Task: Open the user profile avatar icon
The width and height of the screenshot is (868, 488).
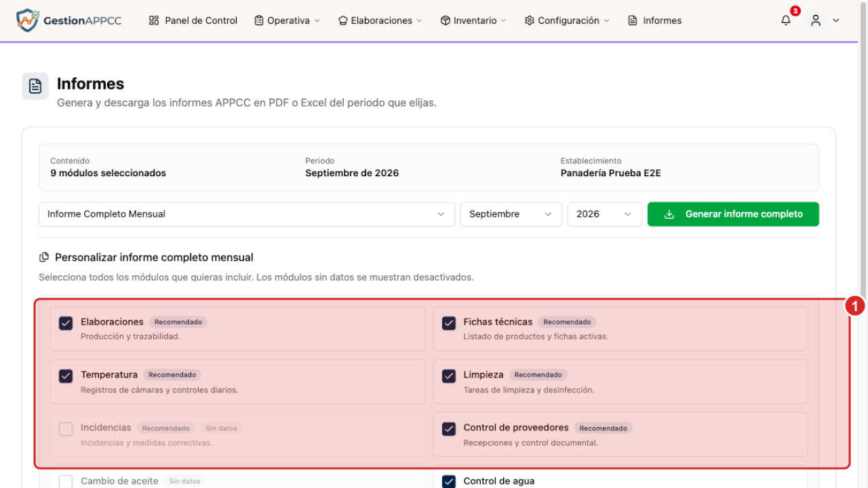Action: coord(816,20)
